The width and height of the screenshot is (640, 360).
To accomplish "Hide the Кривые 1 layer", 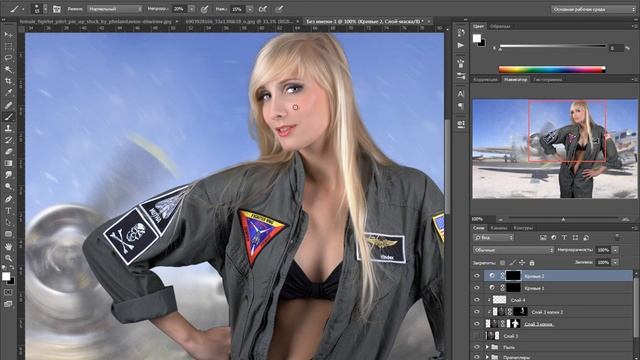I will click(x=477, y=288).
